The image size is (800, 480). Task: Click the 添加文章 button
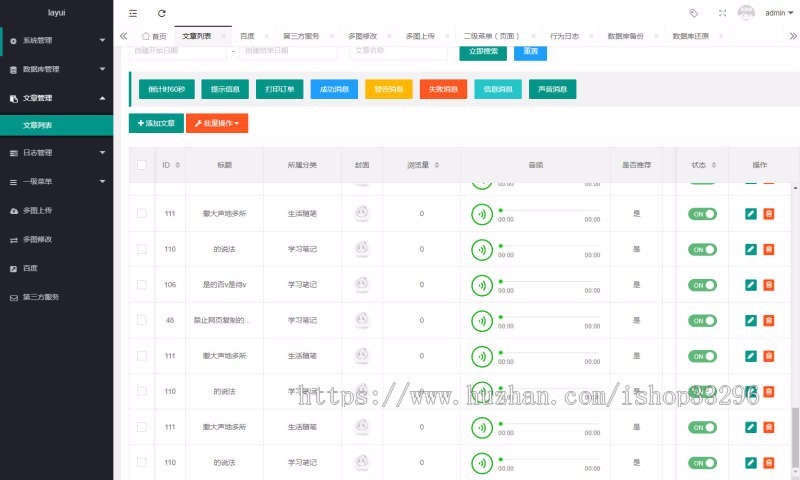click(156, 123)
